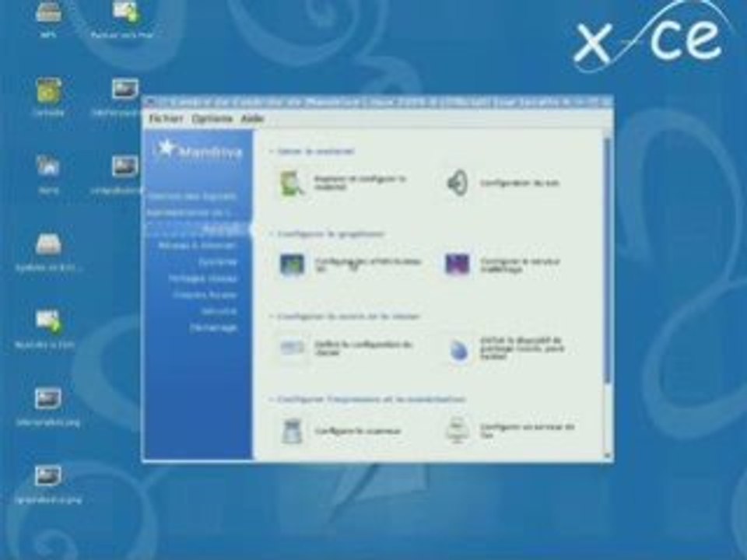Open the sound configuration speaker icon
Viewport: 747px width, 560px height.
[x=457, y=183]
